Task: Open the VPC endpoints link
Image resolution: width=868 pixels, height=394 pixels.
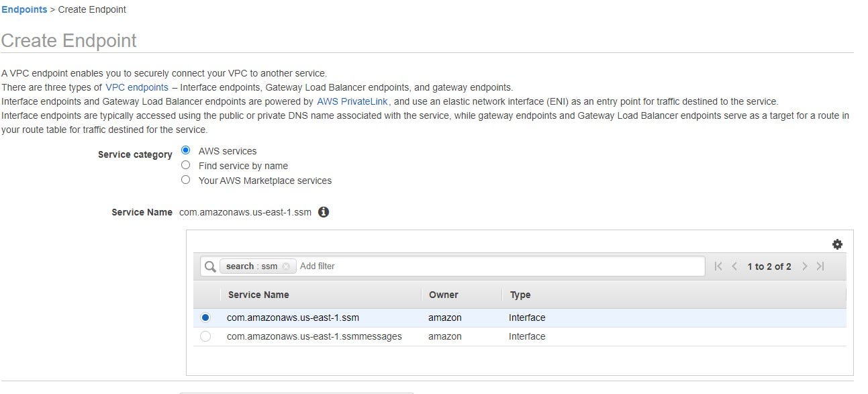Action: (x=137, y=87)
